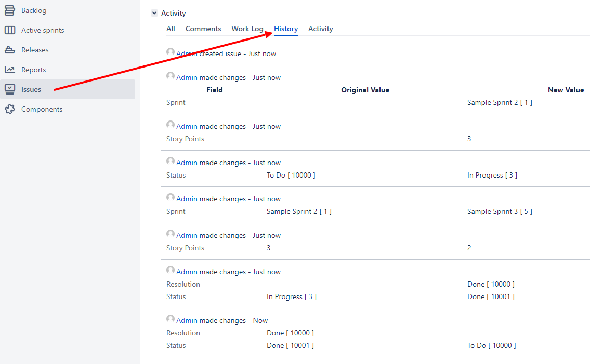The image size is (590, 364).
Task: Click the Backlog icon in sidebar
Action: coord(10,10)
